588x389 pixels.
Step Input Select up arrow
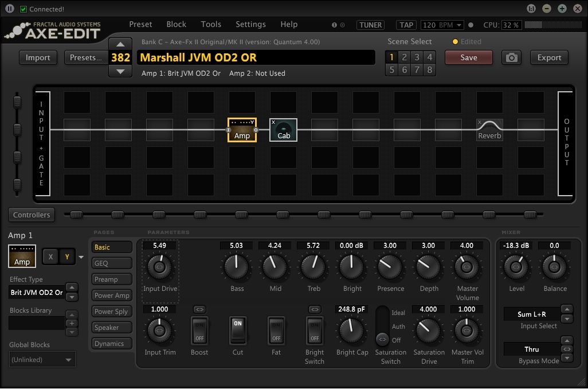pyautogui.click(x=567, y=309)
